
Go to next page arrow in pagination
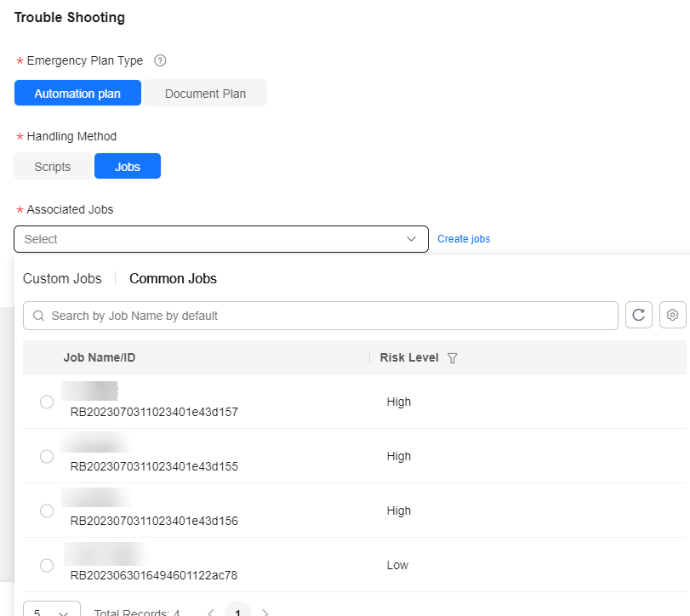[x=265, y=612]
